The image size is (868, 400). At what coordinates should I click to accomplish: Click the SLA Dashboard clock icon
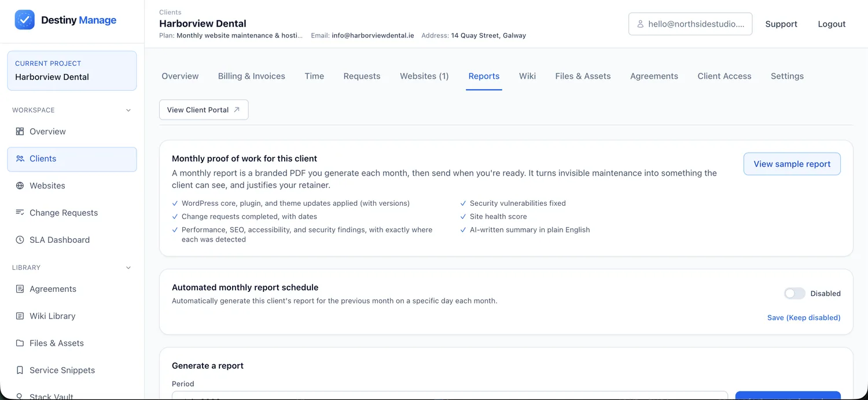(x=20, y=240)
